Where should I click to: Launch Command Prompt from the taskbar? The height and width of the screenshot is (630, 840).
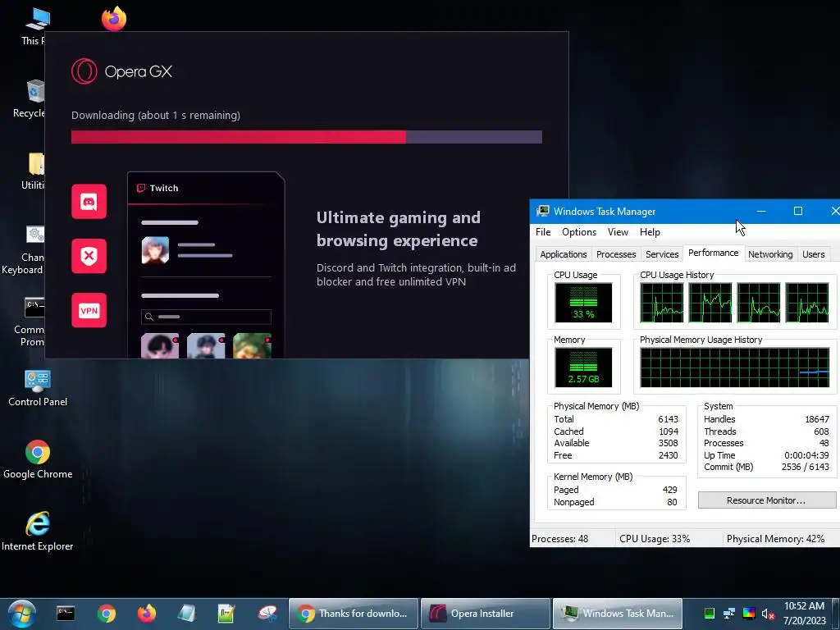pyautogui.click(x=66, y=614)
